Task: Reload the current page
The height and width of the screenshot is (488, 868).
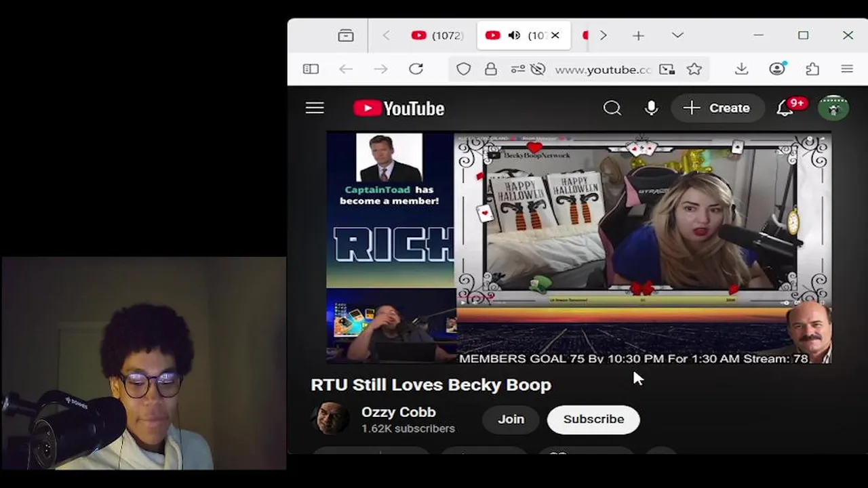Action: [x=416, y=69]
